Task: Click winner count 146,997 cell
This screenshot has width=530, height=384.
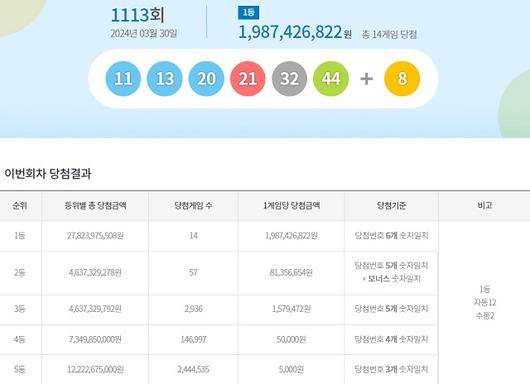Action: point(193,339)
